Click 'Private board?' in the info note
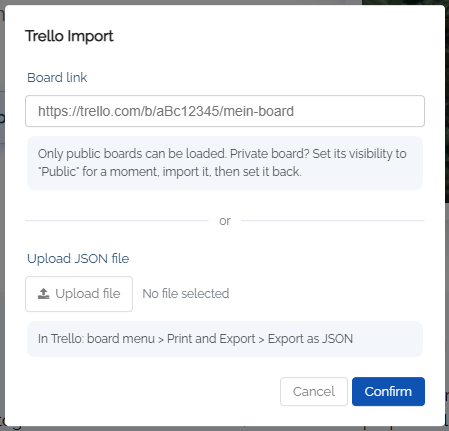Image resolution: width=449 pixels, height=431 pixels. pyautogui.click(x=270, y=154)
